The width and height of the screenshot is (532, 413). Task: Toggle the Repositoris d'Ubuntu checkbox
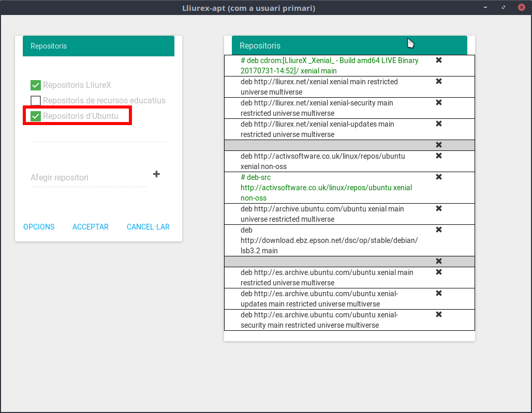[x=36, y=116]
